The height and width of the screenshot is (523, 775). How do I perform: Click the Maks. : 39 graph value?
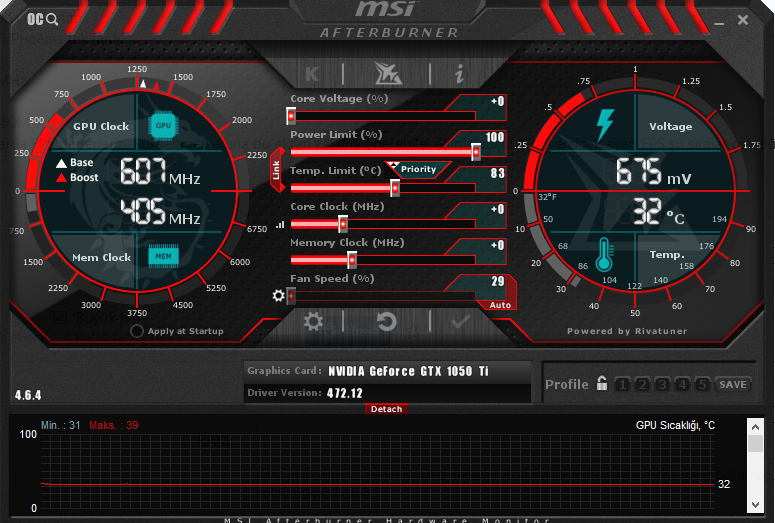pyautogui.click(x=113, y=426)
